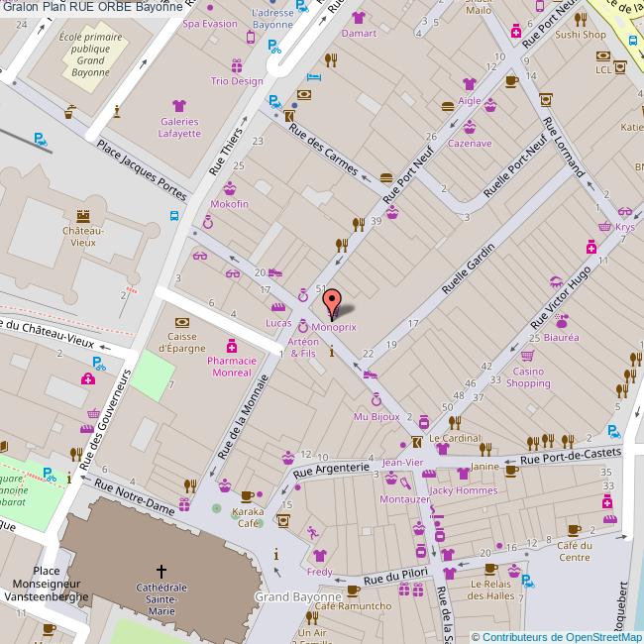The image size is (644, 644).
Task: Click the Damart clothing icon
Action: click(x=359, y=18)
